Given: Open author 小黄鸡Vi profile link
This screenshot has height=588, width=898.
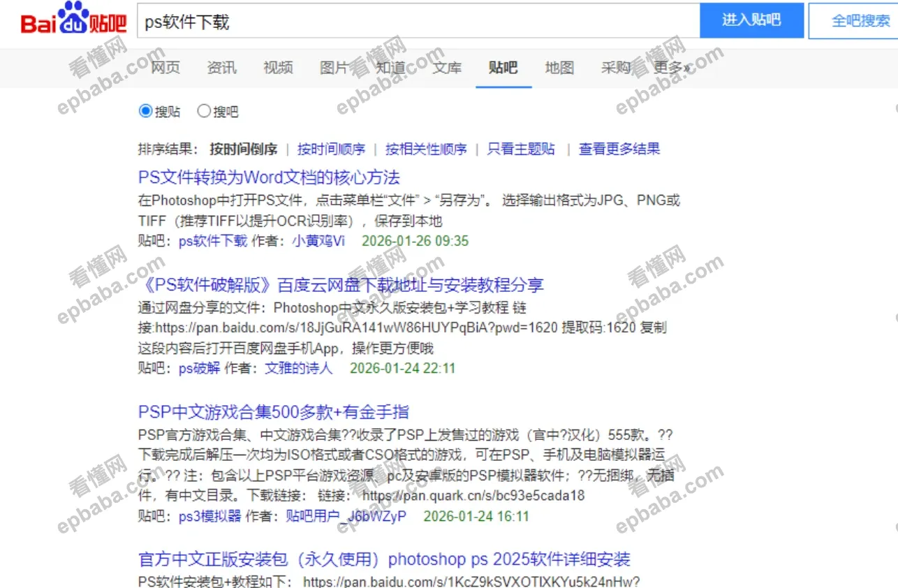Looking at the screenshot, I should tap(321, 240).
